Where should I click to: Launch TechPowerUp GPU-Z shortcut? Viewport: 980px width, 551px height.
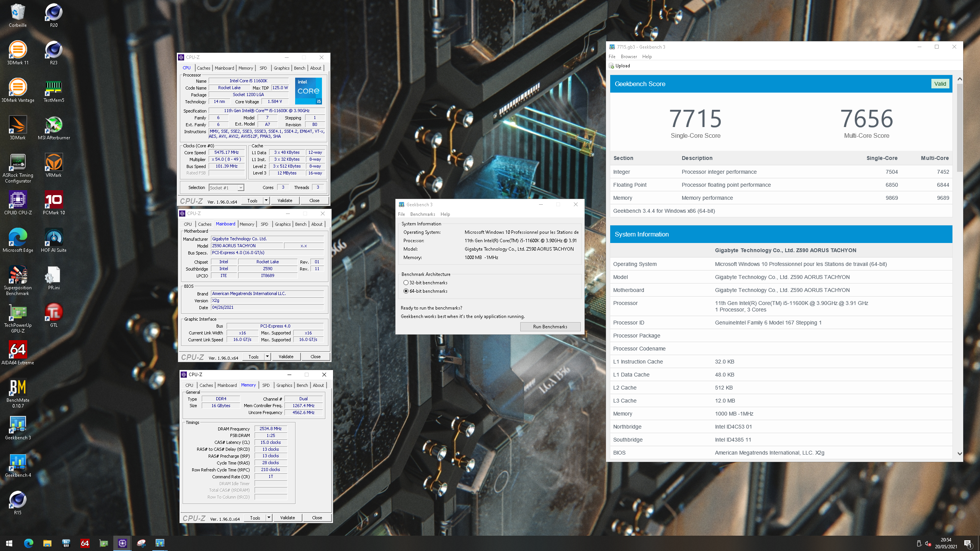(18, 318)
